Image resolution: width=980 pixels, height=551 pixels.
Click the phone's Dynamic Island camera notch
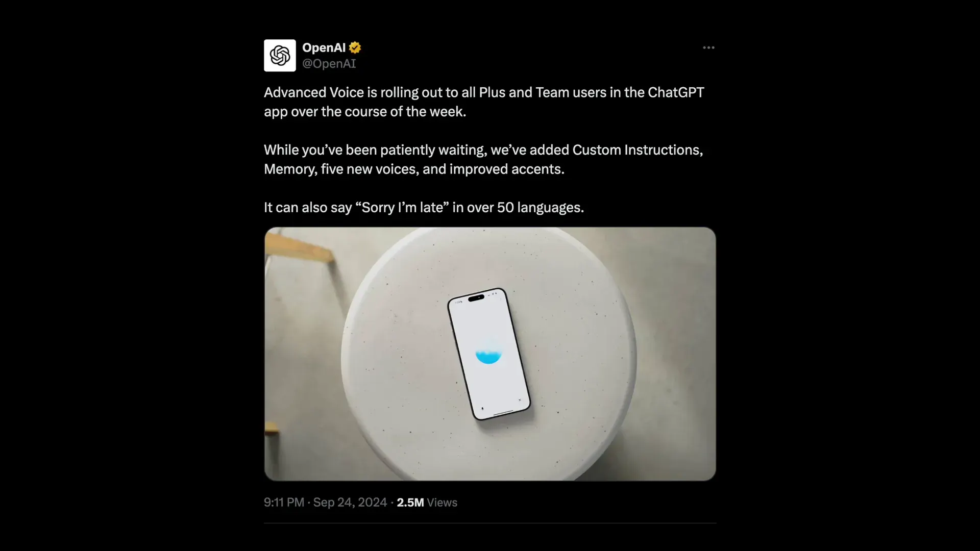click(476, 298)
